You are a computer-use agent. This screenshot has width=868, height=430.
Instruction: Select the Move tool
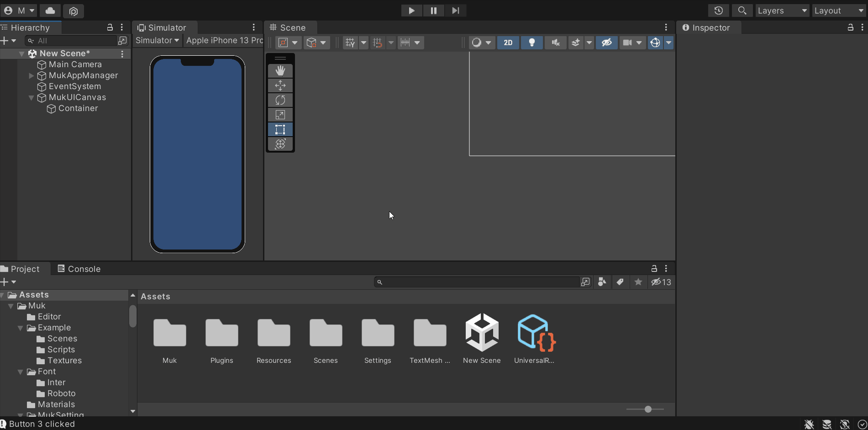[x=280, y=85]
